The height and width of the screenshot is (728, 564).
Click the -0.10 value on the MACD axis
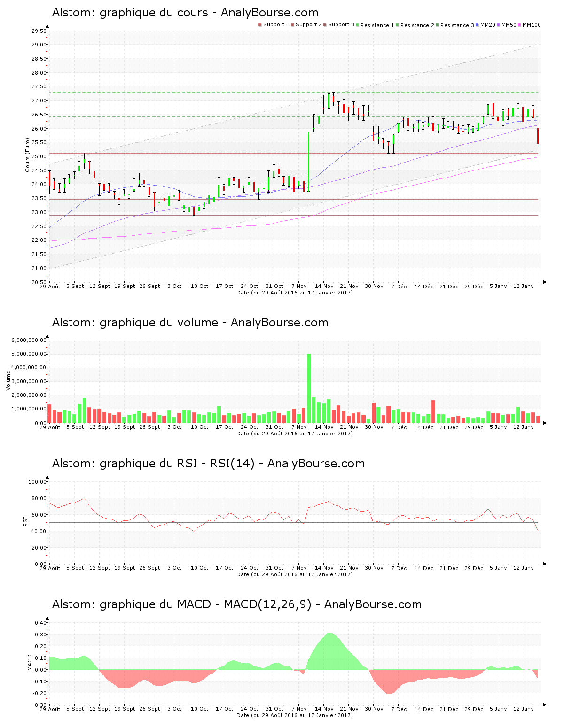pos(40,682)
